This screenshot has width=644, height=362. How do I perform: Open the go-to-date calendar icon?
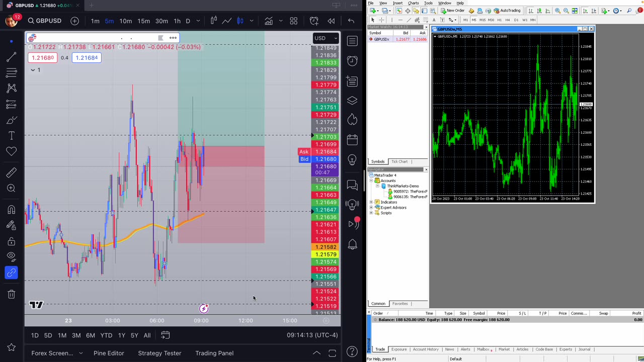pos(165,335)
